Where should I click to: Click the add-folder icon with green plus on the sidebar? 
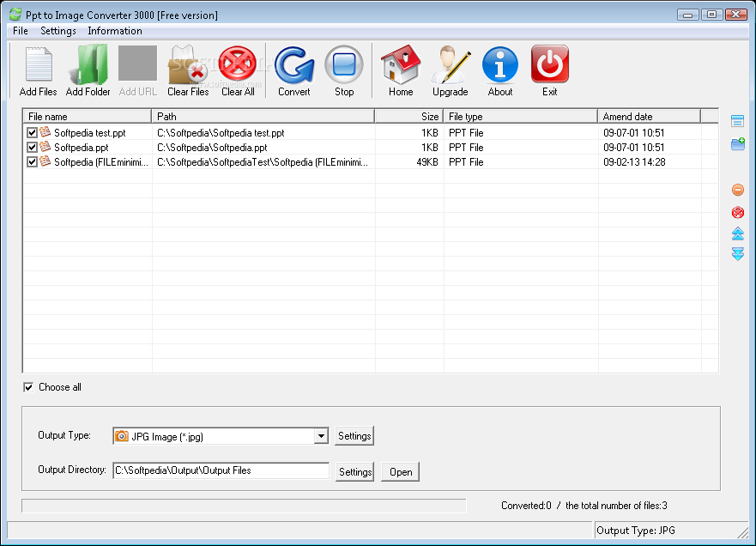pyautogui.click(x=738, y=143)
